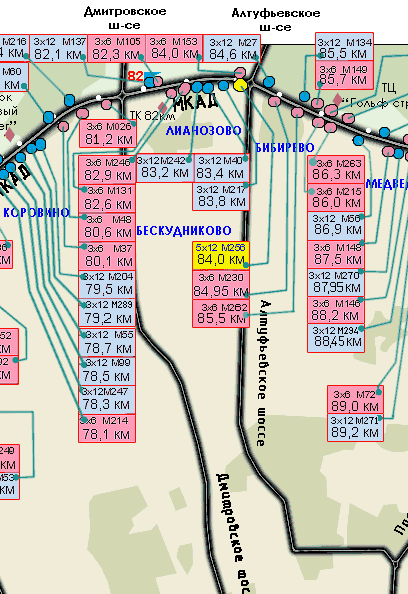Select billboard M134 85,5 км
Screen dimensions: 408x594
point(344,47)
